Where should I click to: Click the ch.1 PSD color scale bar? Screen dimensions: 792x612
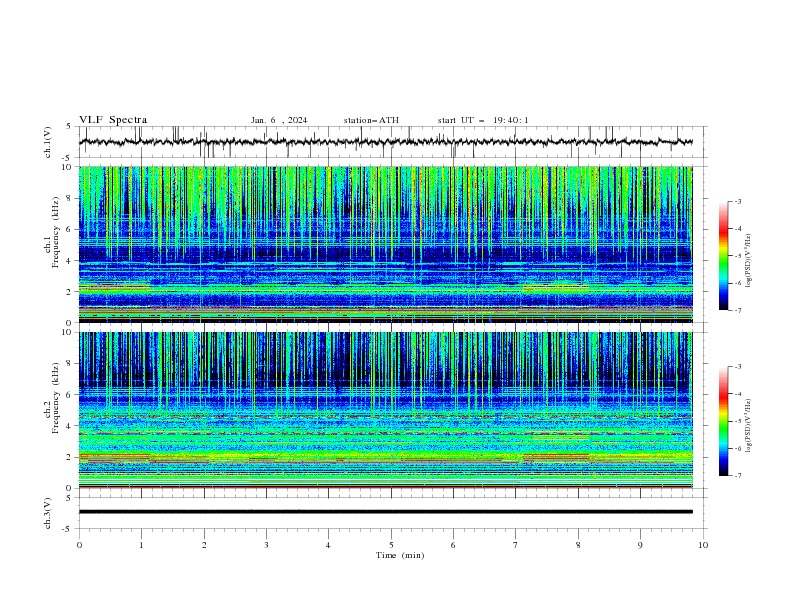[x=724, y=256]
